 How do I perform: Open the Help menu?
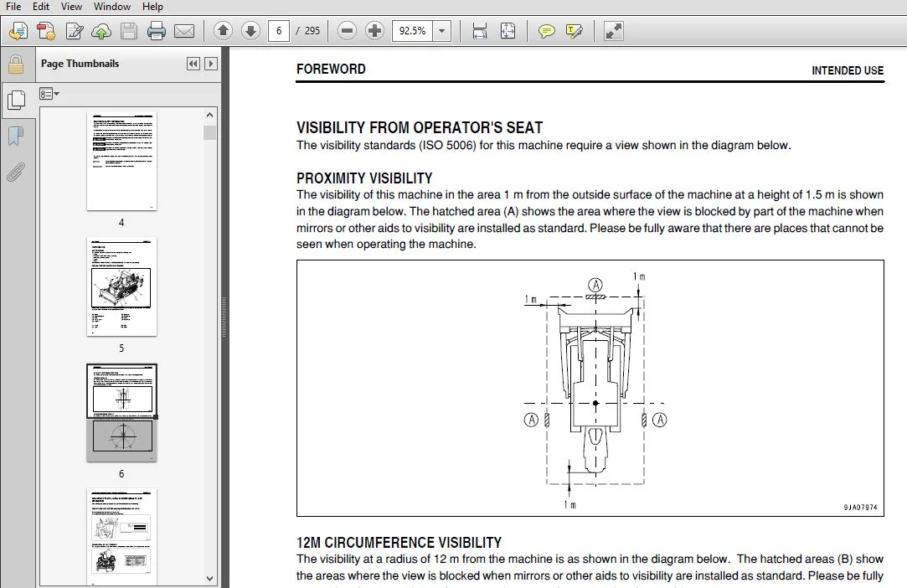tap(152, 7)
